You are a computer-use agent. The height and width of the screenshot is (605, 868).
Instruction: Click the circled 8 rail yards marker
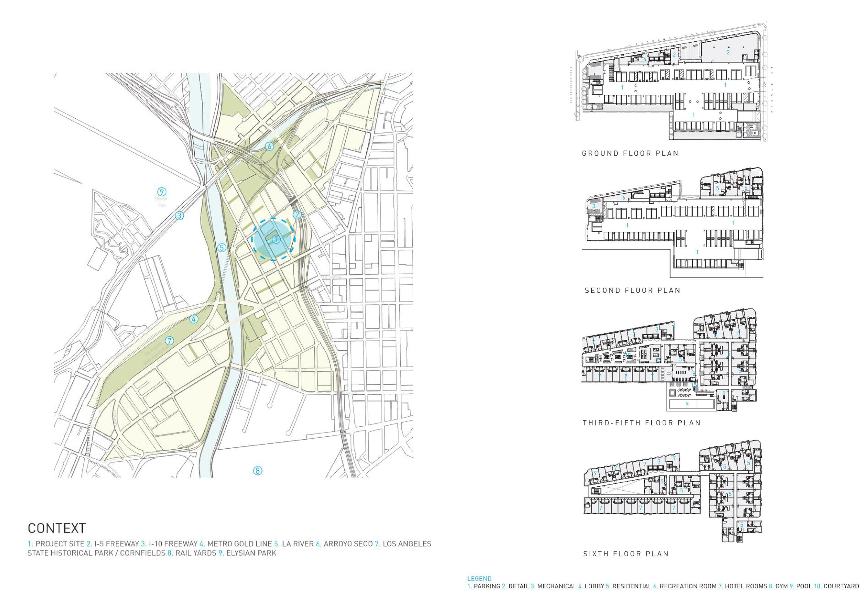[x=258, y=471]
